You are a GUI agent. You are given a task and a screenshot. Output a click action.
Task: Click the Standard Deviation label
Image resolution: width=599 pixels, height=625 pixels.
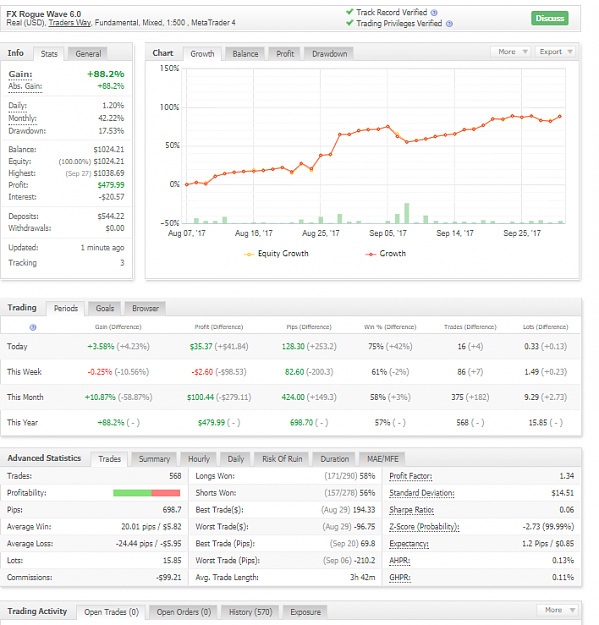point(422,493)
